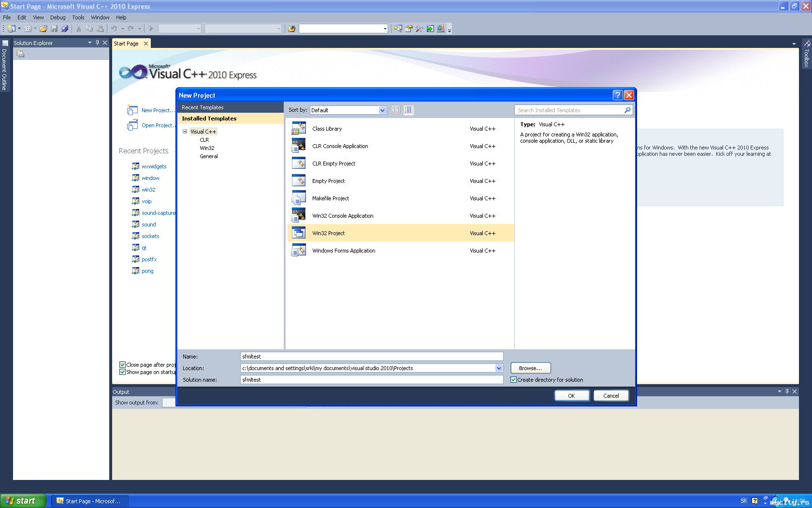Toggle Close page after project load checkbox
The height and width of the screenshot is (508, 812).
[122, 365]
